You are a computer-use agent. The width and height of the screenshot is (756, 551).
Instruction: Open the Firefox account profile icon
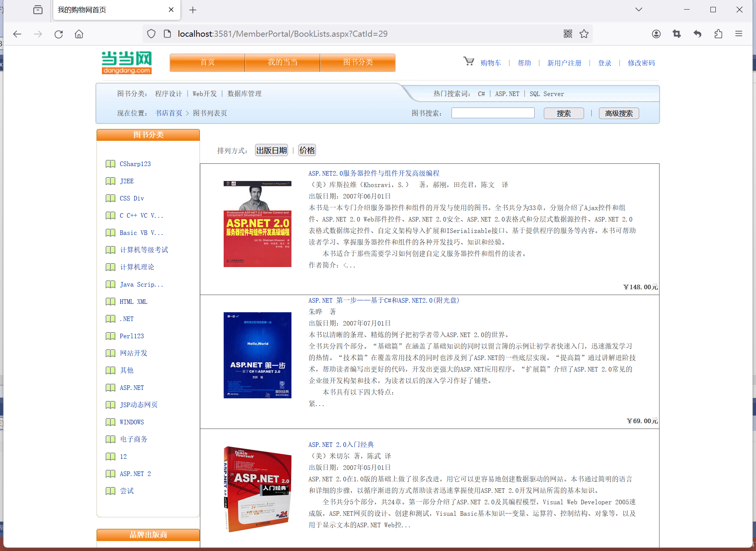pyautogui.click(x=656, y=34)
